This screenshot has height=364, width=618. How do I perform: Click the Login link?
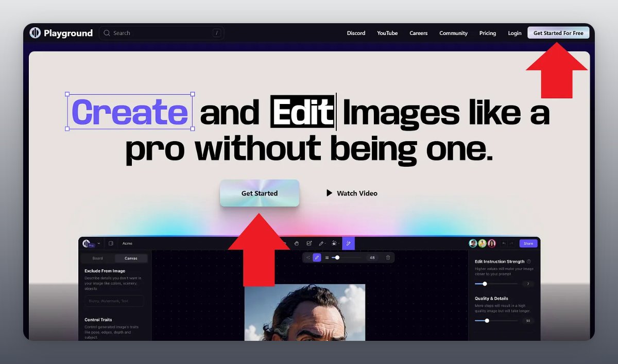tap(514, 33)
